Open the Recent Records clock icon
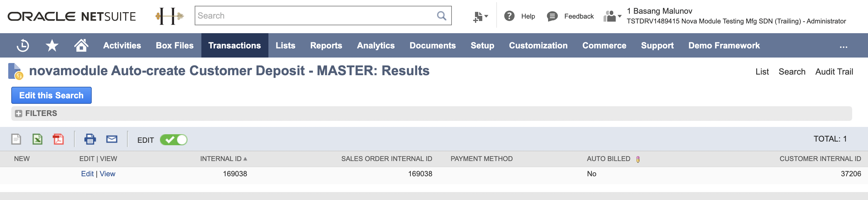The height and width of the screenshot is (200, 868). pyautogui.click(x=23, y=45)
